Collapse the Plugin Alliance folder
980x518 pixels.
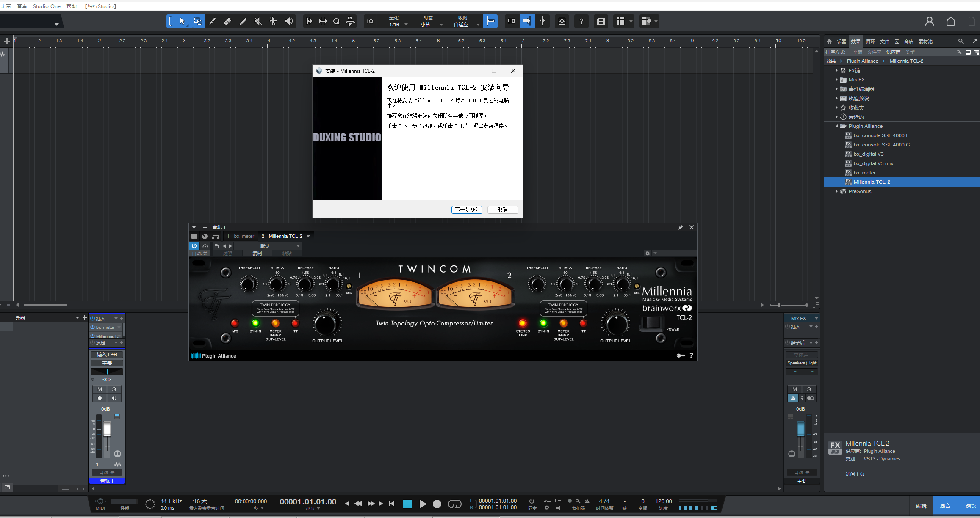[x=836, y=126]
